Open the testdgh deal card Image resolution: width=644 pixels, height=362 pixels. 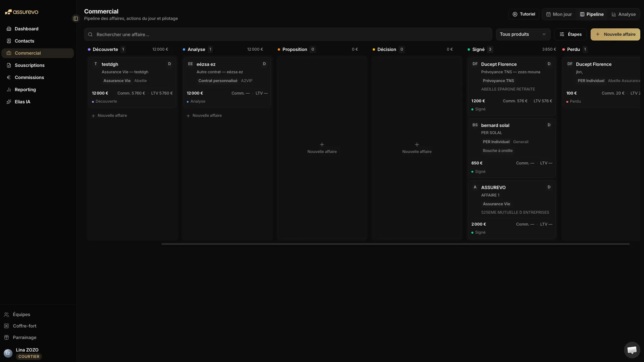point(132,82)
